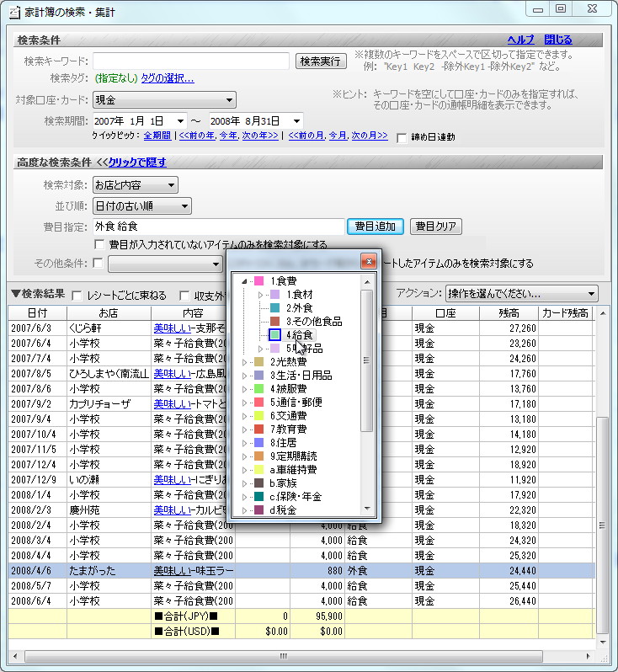
Task: Toggle the その他条件 checkbox
Action: [x=98, y=263]
